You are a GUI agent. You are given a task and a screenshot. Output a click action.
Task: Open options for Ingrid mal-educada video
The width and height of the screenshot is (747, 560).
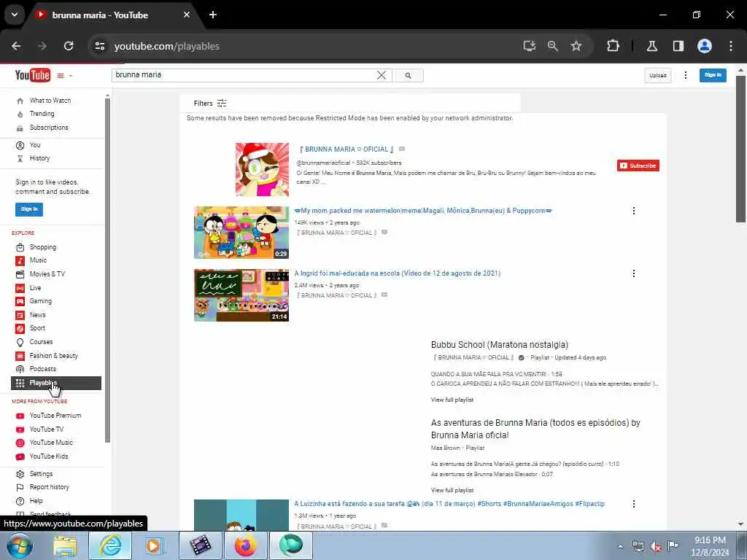click(x=634, y=273)
